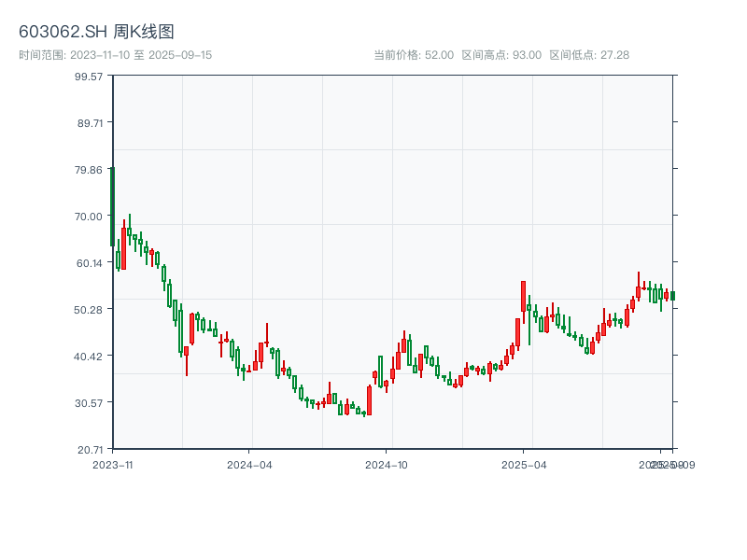Click the period low label 区间低点: 27.28
The height and width of the screenshot is (560, 747).
pos(589,55)
